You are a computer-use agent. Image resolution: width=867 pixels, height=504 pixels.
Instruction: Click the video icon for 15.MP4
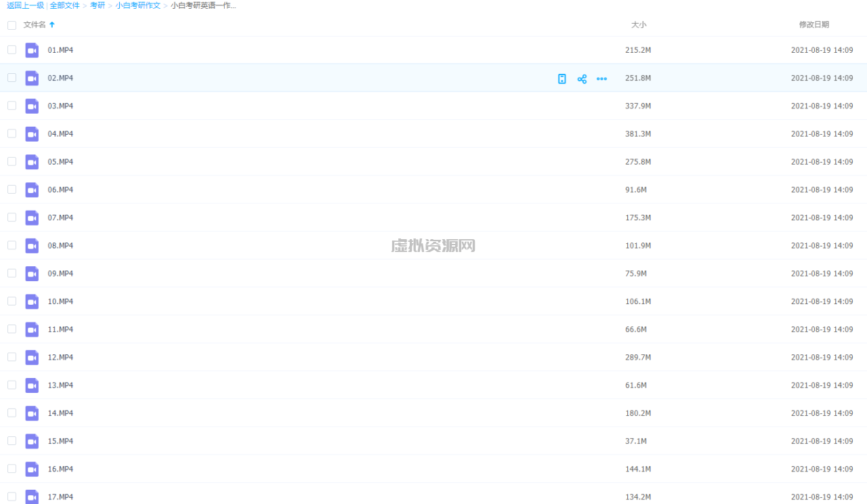pos(32,441)
